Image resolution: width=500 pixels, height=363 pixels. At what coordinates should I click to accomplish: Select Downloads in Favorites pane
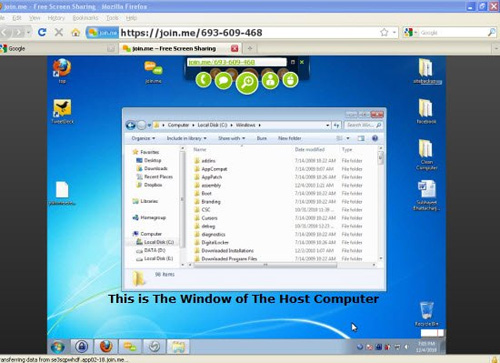(156, 168)
